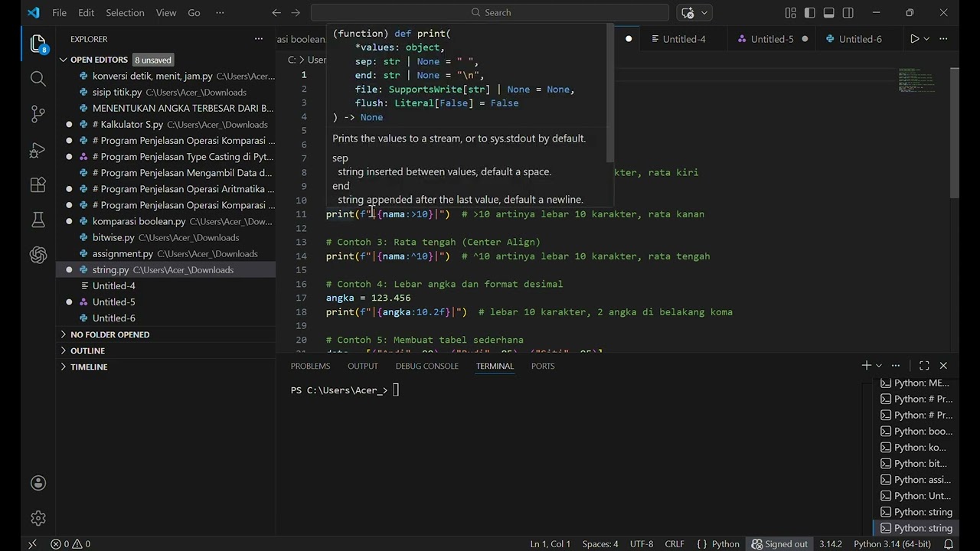Open the Copilot chat icon in title bar
This screenshot has width=980, height=551.
(x=688, y=12)
